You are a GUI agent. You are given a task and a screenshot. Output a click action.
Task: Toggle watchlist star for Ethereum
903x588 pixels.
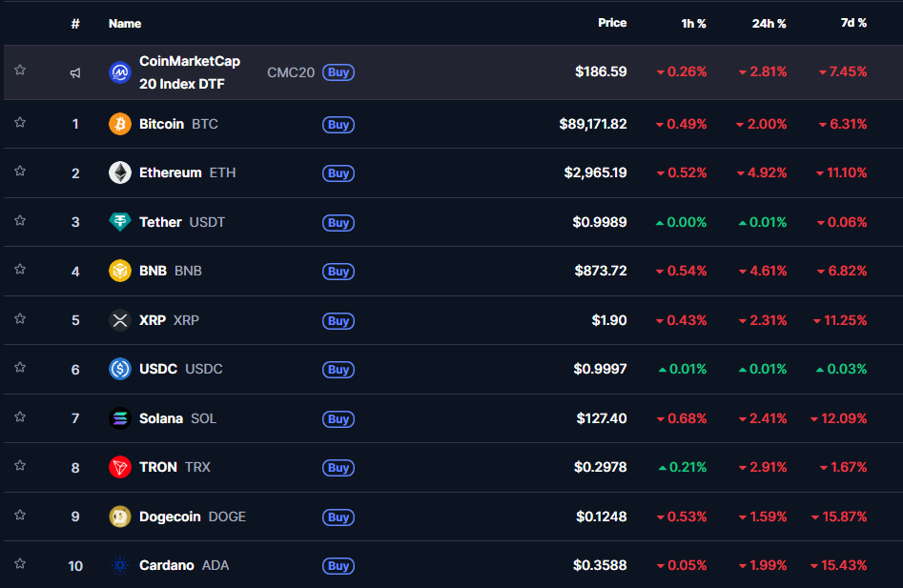(20, 172)
